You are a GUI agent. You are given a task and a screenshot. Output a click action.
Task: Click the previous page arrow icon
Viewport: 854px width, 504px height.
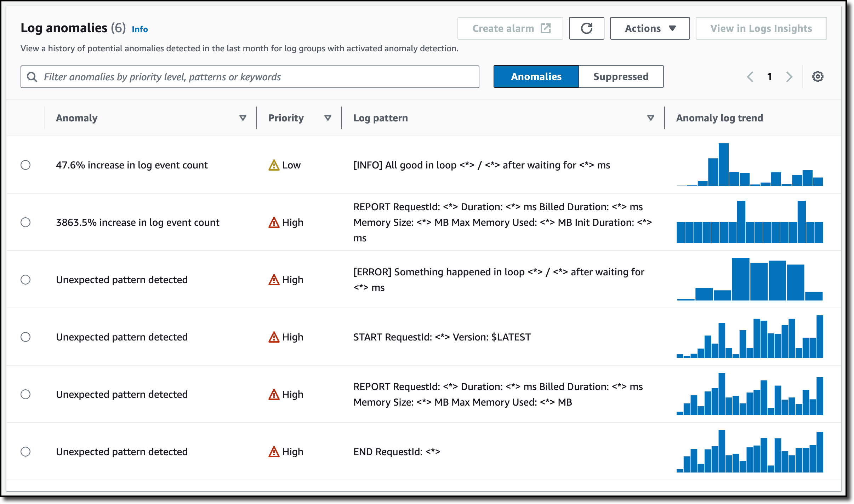[751, 77]
